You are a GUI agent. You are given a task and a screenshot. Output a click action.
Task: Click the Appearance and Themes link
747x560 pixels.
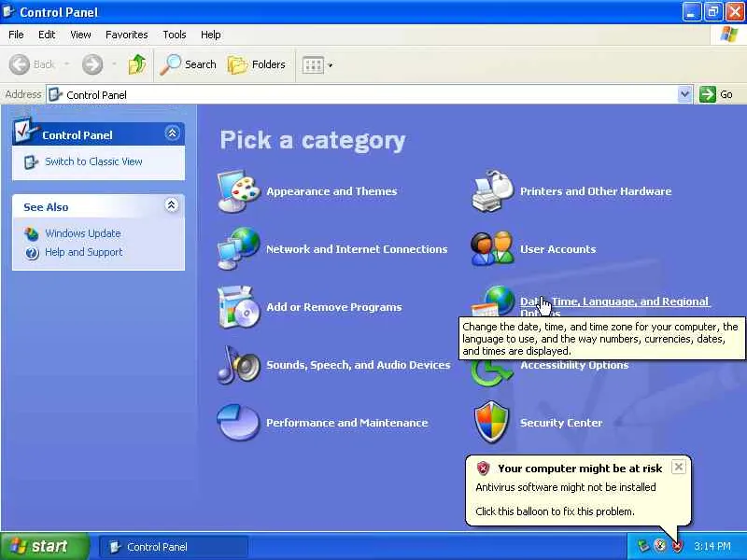(331, 191)
